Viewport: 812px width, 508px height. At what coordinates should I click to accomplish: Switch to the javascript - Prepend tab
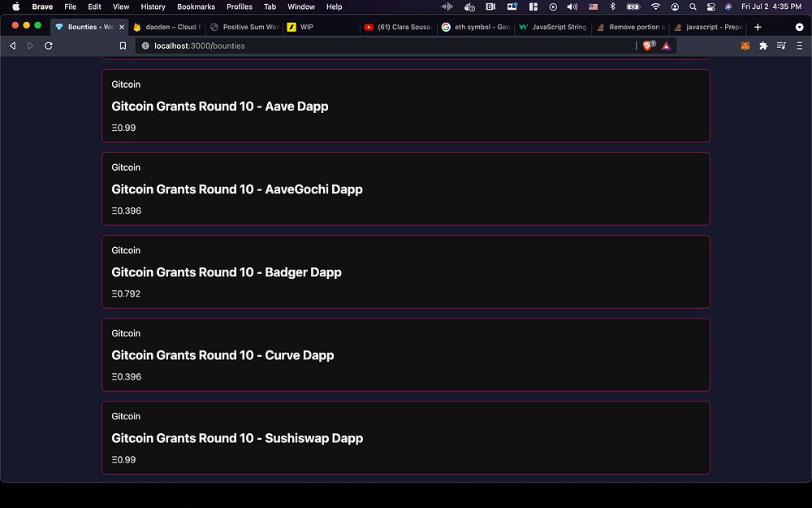pyautogui.click(x=707, y=27)
